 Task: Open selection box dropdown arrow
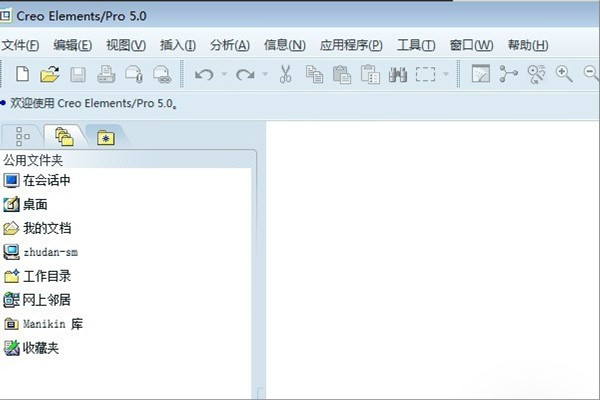pos(446,74)
